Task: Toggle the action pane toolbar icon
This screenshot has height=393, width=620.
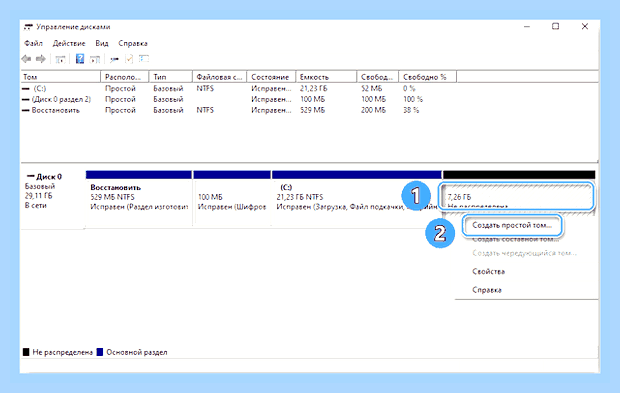Action: tap(95, 59)
